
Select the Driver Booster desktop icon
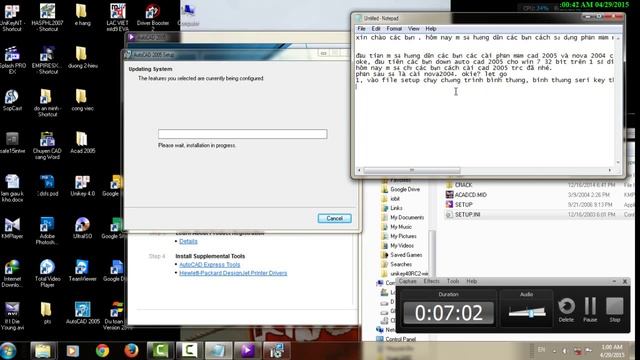153,18
